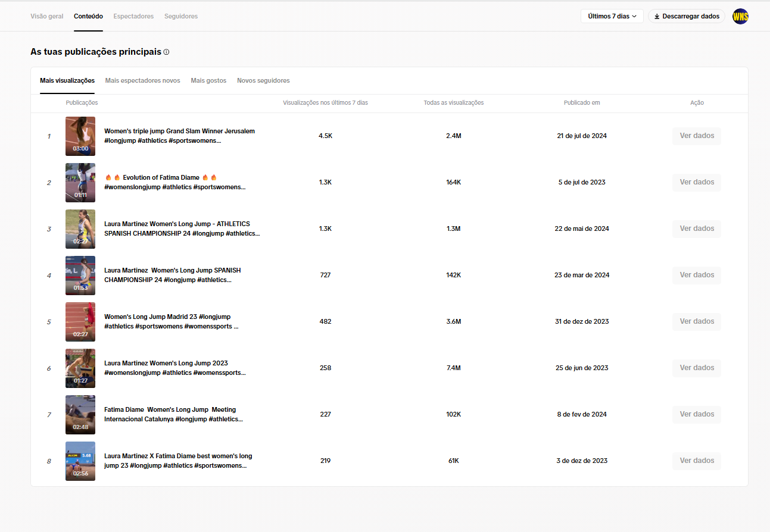Switch to the Visão geral tab
770x532 pixels.
[x=47, y=17]
